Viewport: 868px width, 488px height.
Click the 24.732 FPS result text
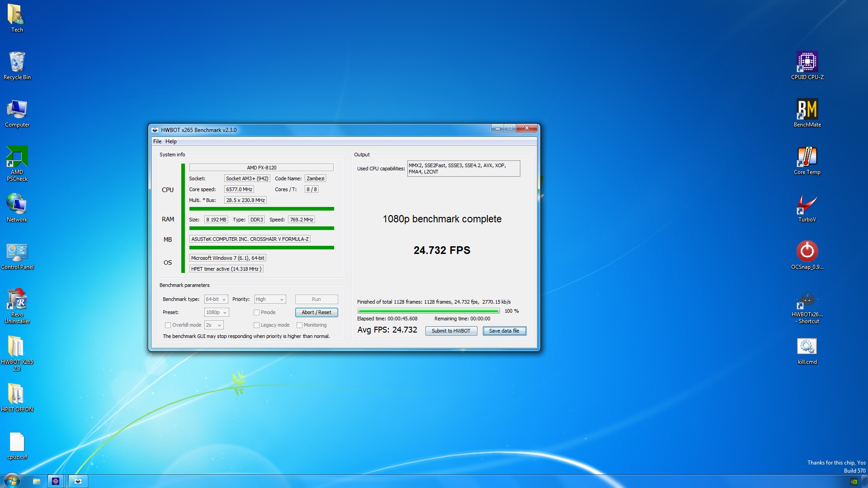click(x=442, y=250)
